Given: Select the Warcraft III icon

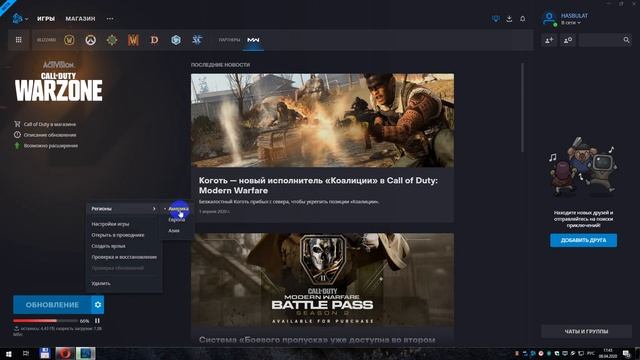Looking at the screenshot, I should coord(133,40).
